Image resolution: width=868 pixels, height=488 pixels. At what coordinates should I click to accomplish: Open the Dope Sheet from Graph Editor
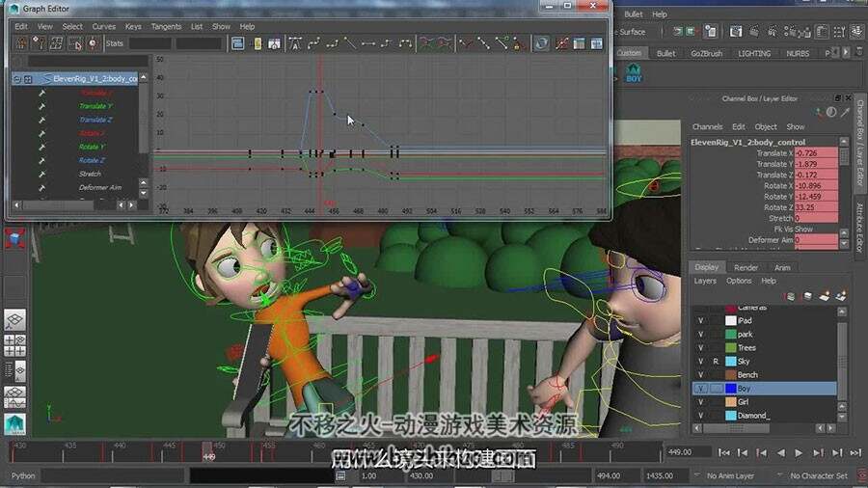click(579, 43)
